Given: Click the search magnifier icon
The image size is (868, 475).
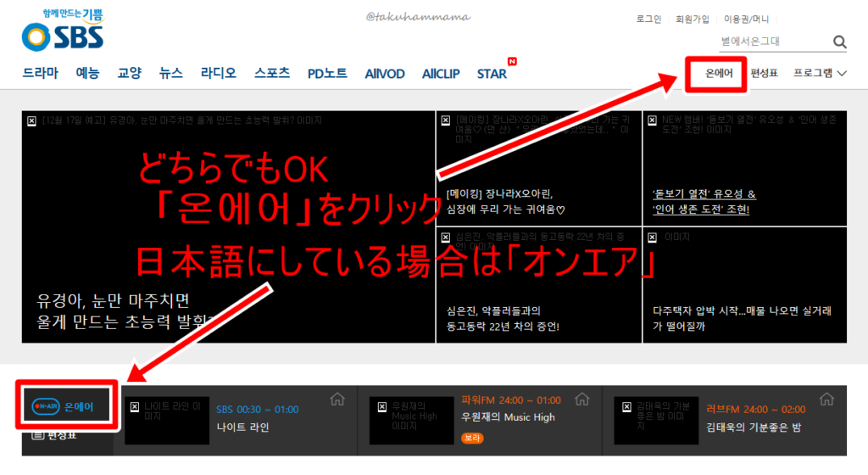Looking at the screenshot, I should (839, 42).
